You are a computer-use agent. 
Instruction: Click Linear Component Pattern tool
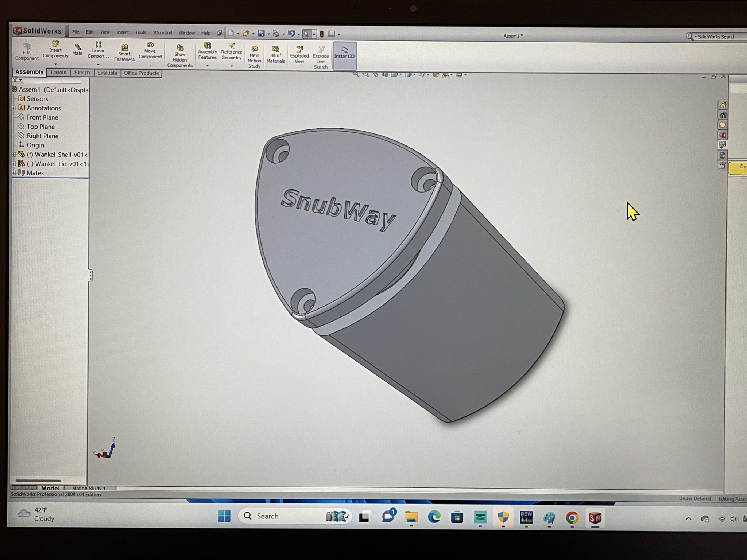[x=98, y=50]
